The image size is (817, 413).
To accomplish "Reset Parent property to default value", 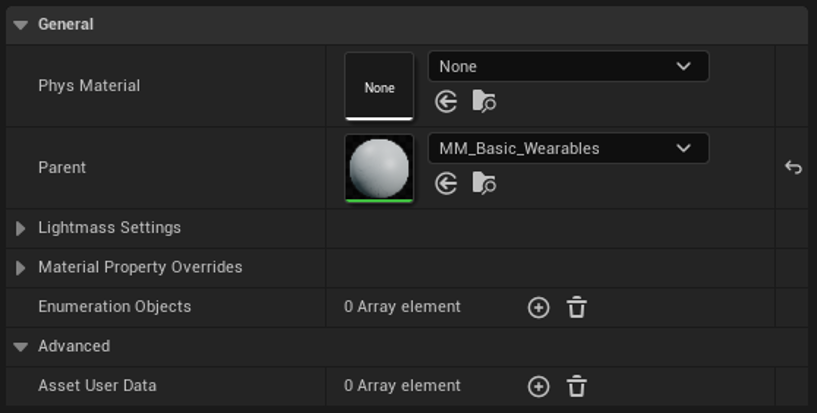I will [793, 168].
